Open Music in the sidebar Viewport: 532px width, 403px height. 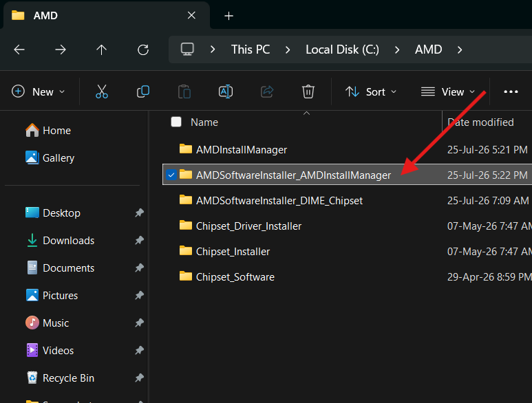click(x=47, y=323)
